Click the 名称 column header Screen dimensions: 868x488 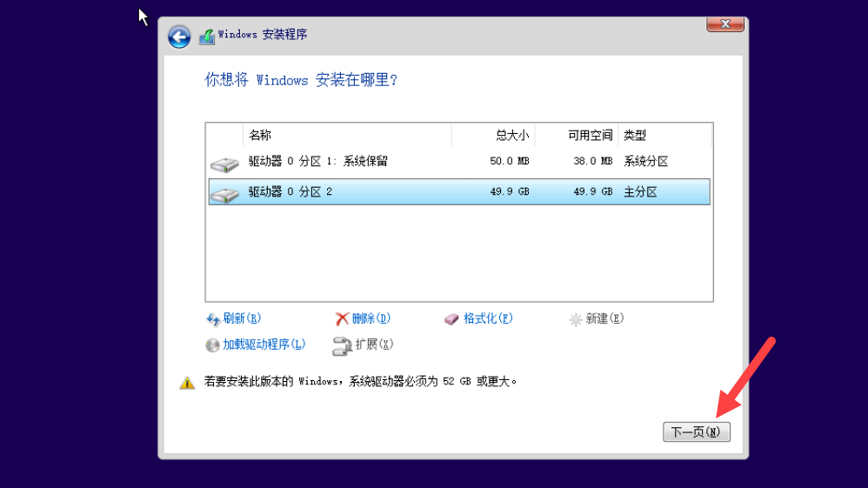[x=347, y=135]
